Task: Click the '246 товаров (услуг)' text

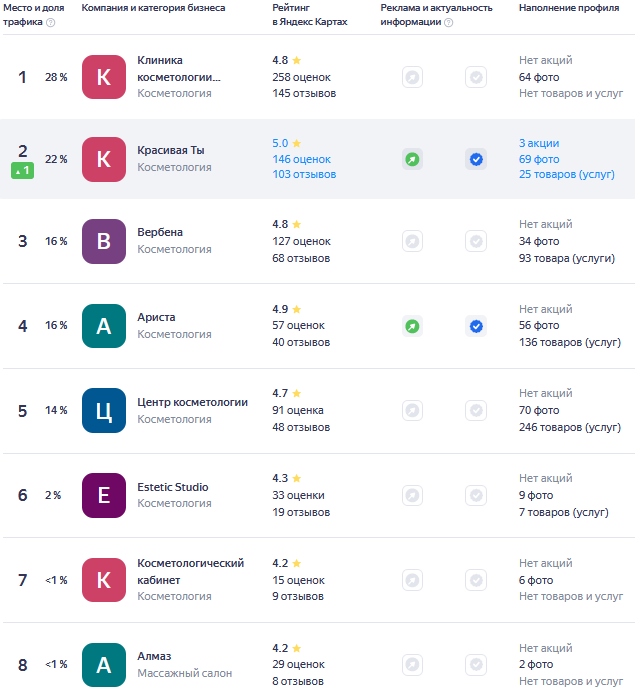Action: pos(570,427)
